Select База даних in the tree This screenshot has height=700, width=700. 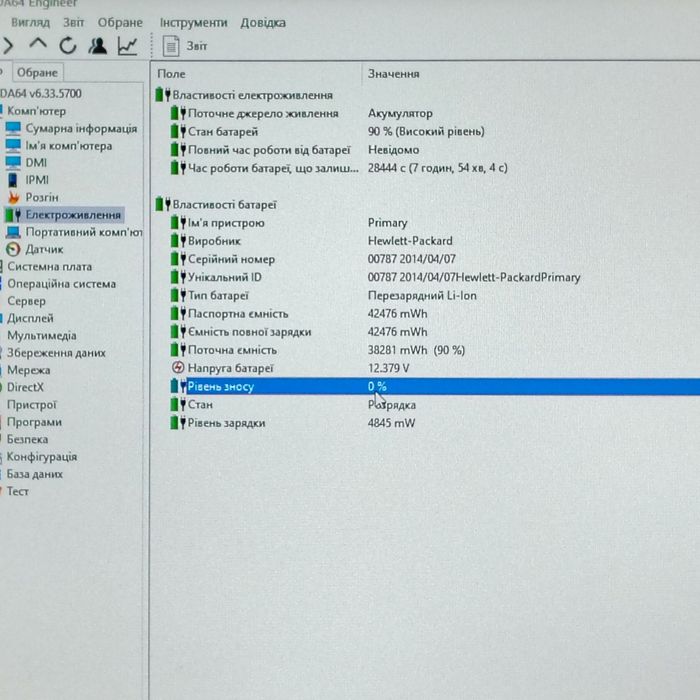[x=35, y=474]
